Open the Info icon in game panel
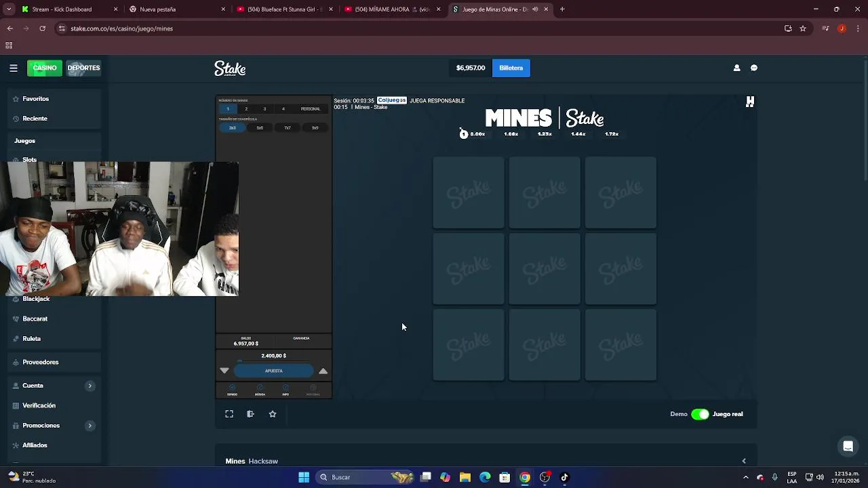Screen dimensions: 868x488 point(285,390)
